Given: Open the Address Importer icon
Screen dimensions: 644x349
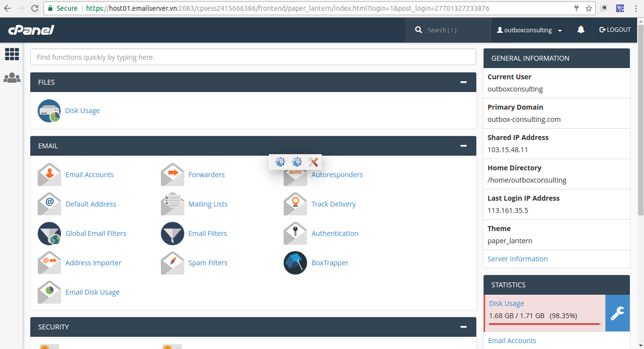Looking at the screenshot, I should point(49,263).
